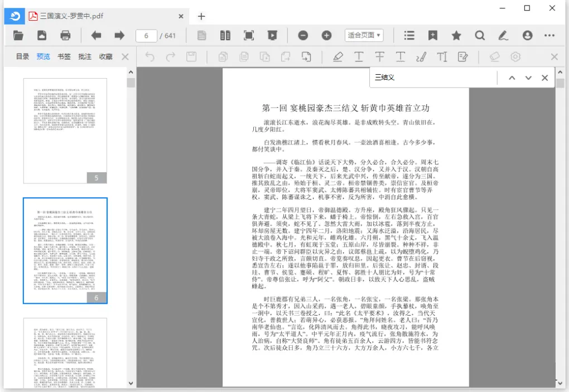569x392 pixels.
Task: Select two-page view icon
Action: tap(225, 35)
